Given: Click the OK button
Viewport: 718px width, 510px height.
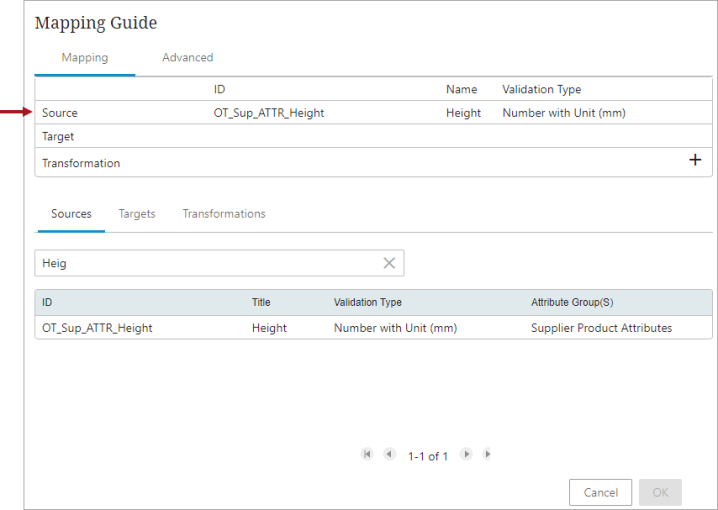Looking at the screenshot, I should click(x=660, y=492).
